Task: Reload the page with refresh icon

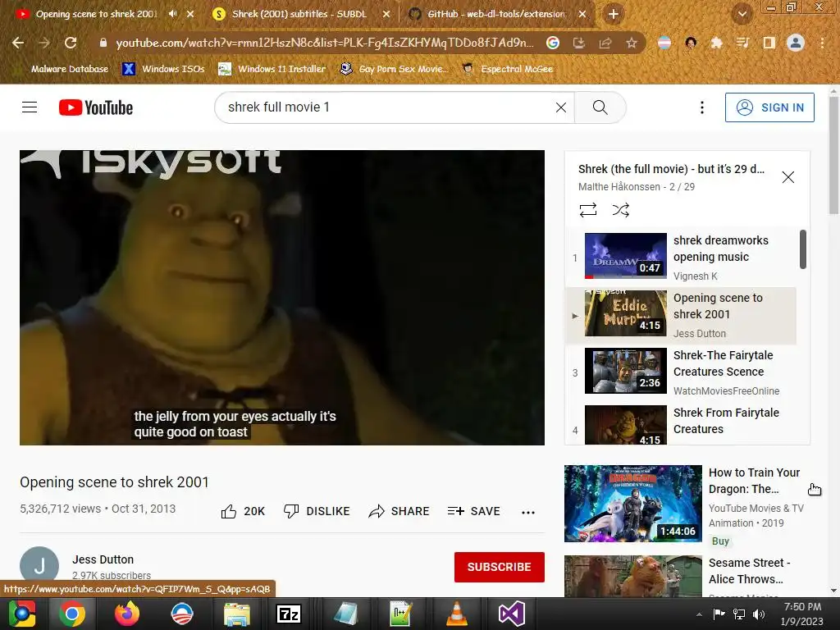Action: (x=71, y=43)
